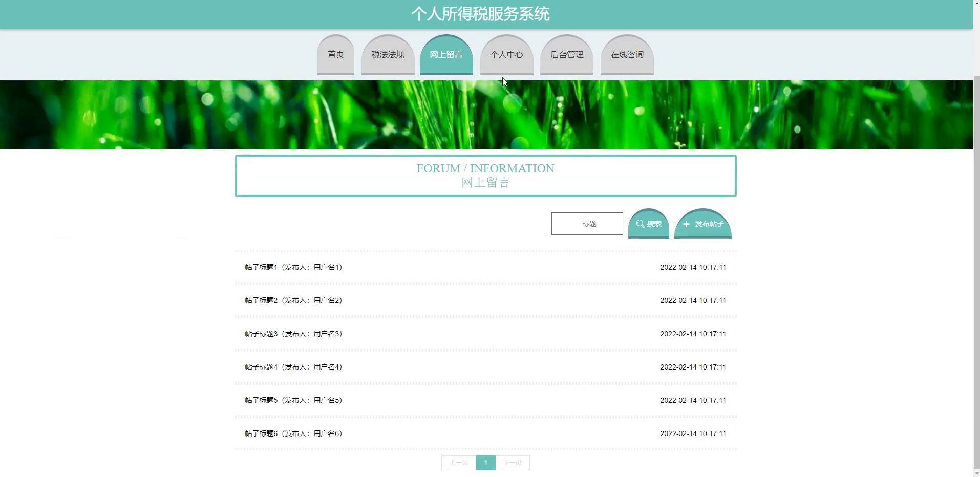Click the timestamp of 帖子标题5 row
This screenshot has height=477, width=980.
693,400
